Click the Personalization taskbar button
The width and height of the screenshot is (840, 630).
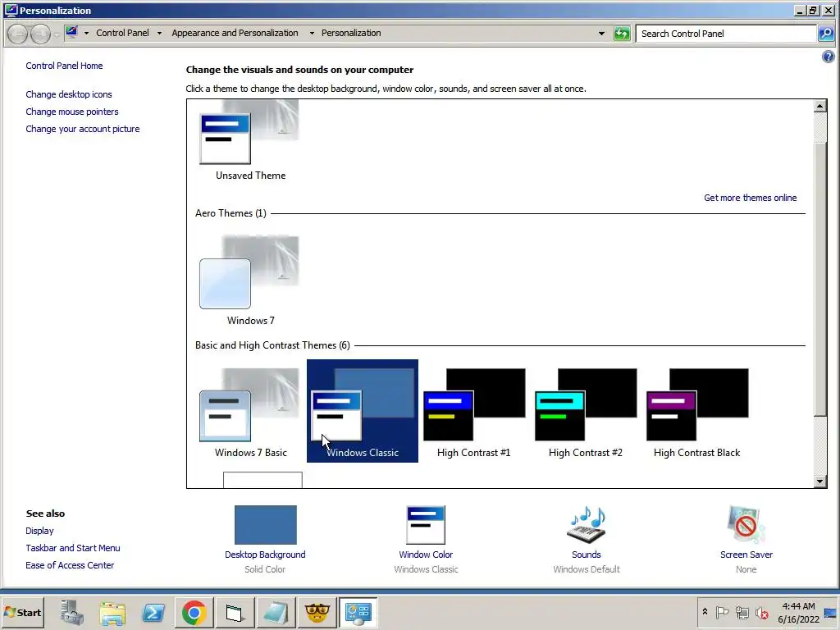coord(358,612)
